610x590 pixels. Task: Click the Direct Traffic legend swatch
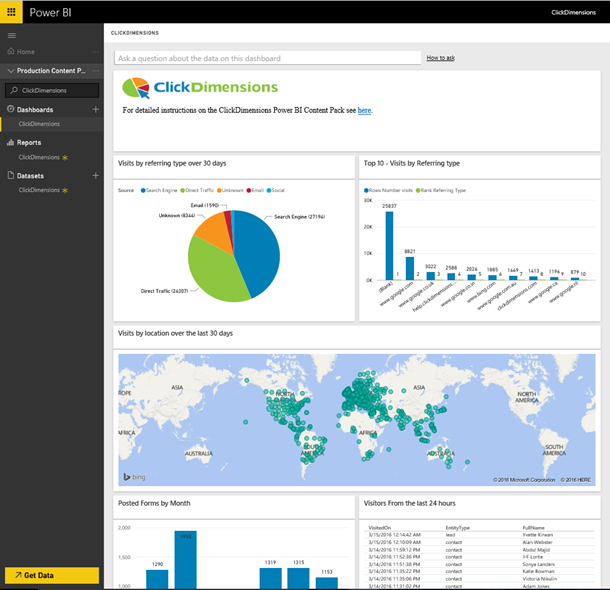coord(182,191)
